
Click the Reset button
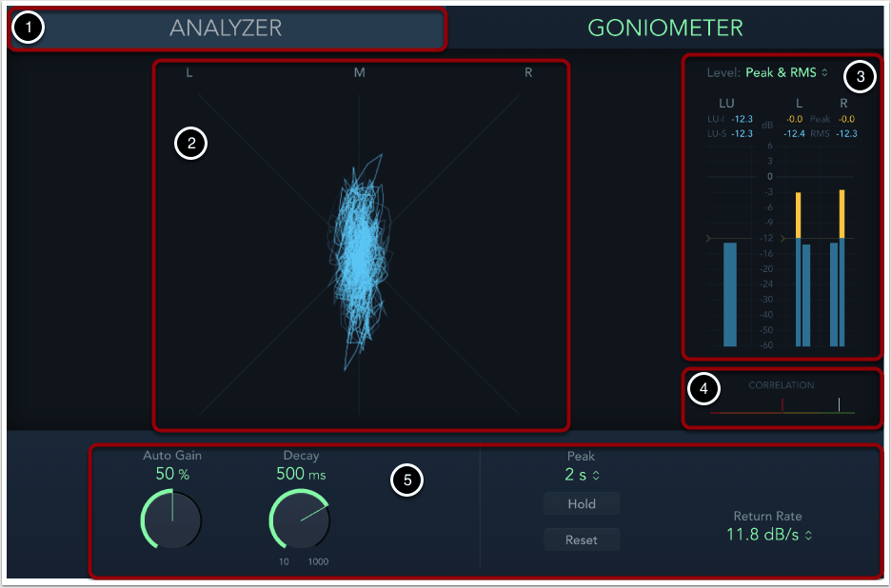[582, 539]
